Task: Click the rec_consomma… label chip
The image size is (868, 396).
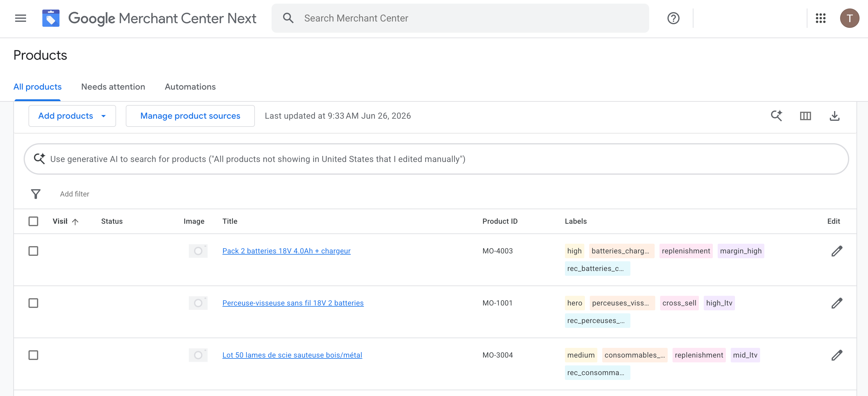Action: pyautogui.click(x=597, y=373)
